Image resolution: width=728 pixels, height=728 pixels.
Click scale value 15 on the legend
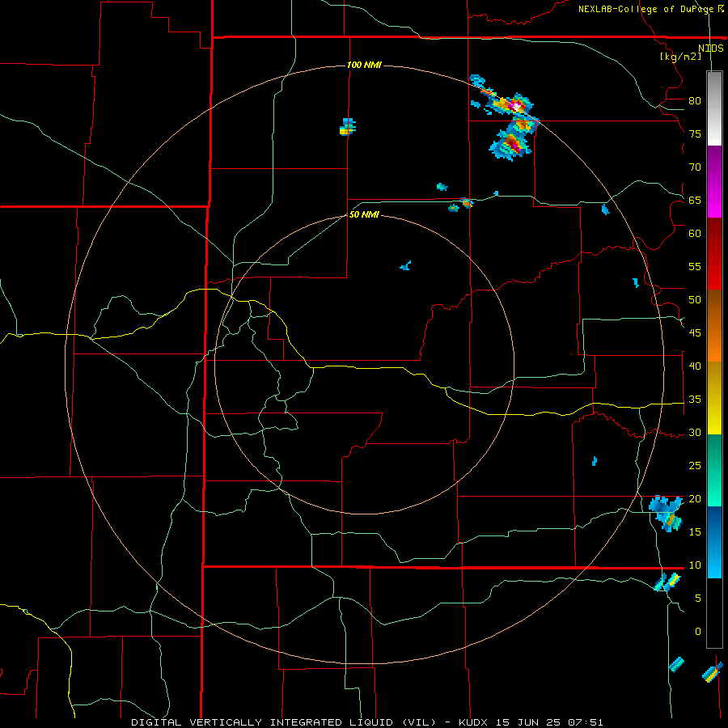[695, 532]
